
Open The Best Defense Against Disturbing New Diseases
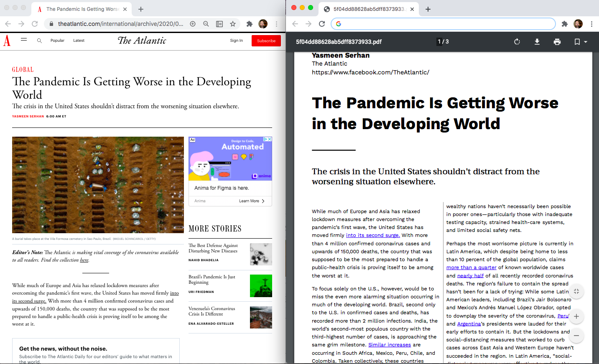213,248
